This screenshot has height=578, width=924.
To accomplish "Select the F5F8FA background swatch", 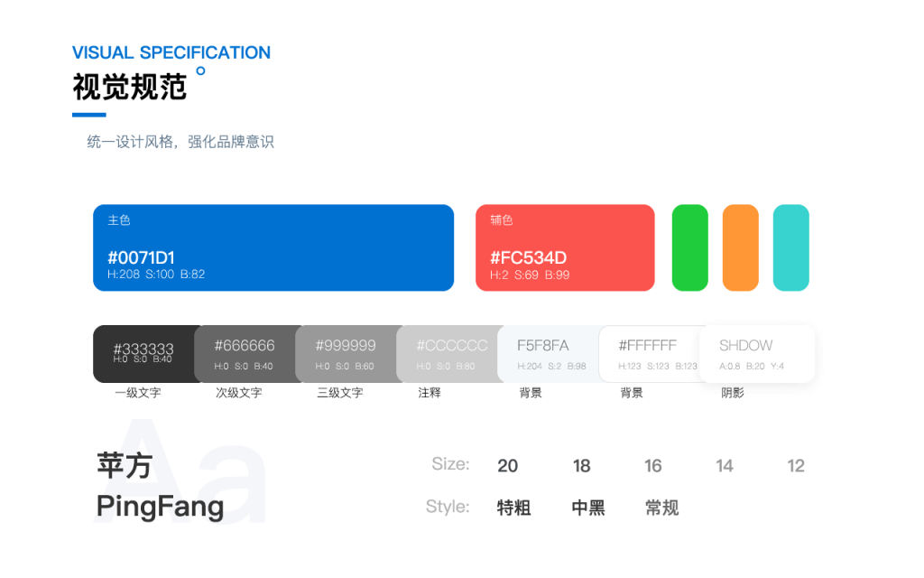I will 549,353.
